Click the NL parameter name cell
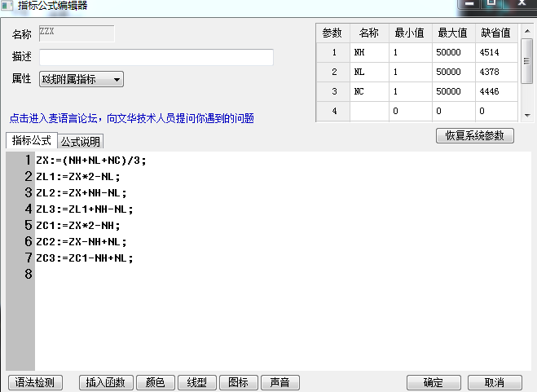Screen dimensions: 537x392 pyautogui.click(x=369, y=72)
